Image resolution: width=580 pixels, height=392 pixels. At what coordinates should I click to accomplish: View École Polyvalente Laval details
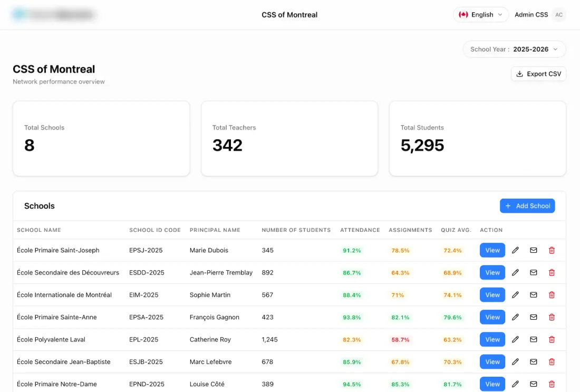point(492,339)
